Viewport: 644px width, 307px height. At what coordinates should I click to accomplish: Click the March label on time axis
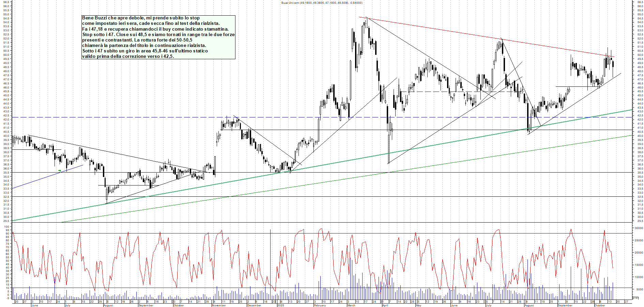pyautogui.click(x=351, y=305)
